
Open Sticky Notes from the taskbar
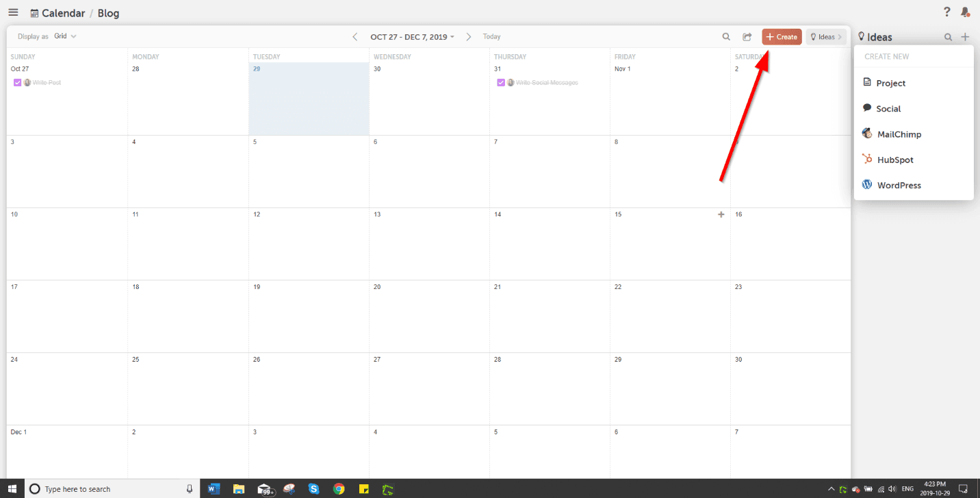364,489
